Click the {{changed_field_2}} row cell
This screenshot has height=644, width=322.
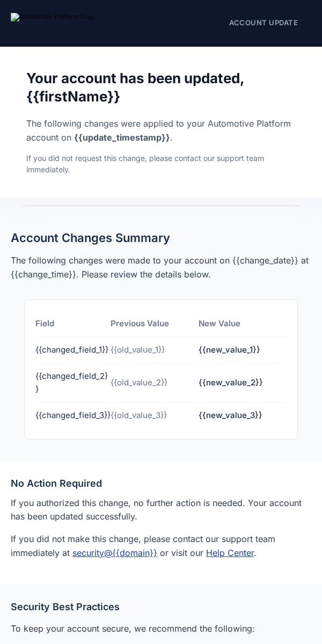(72, 382)
